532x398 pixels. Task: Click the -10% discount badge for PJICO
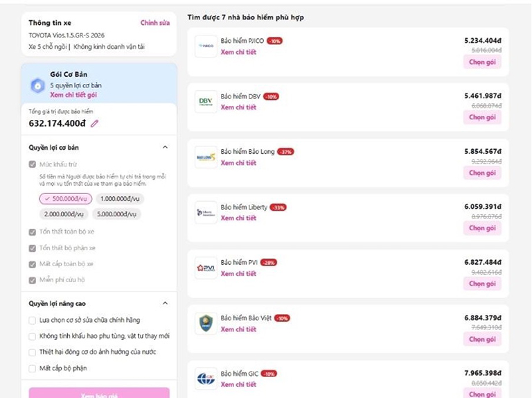pos(274,41)
